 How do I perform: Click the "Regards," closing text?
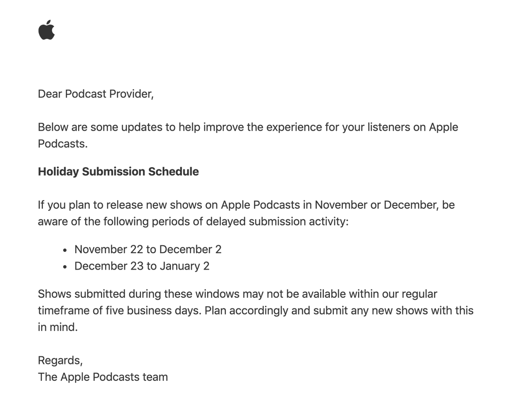pos(60,360)
